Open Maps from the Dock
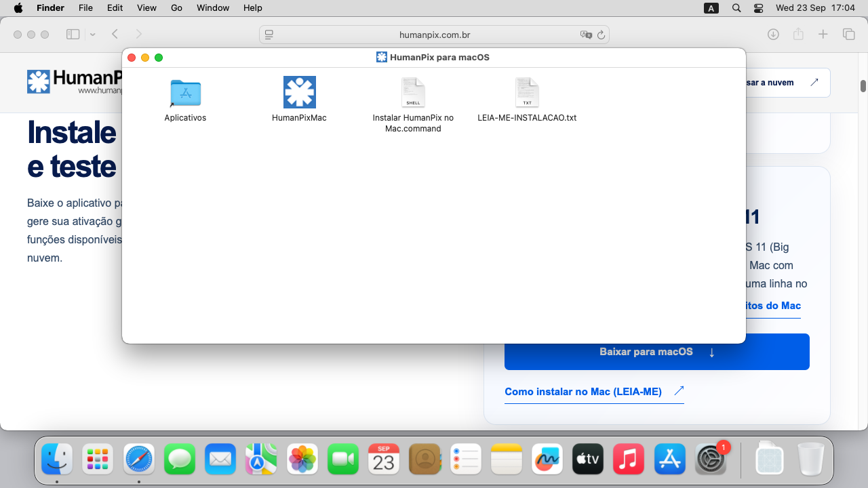This screenshot has height=488, width=868. click(261, 460)
